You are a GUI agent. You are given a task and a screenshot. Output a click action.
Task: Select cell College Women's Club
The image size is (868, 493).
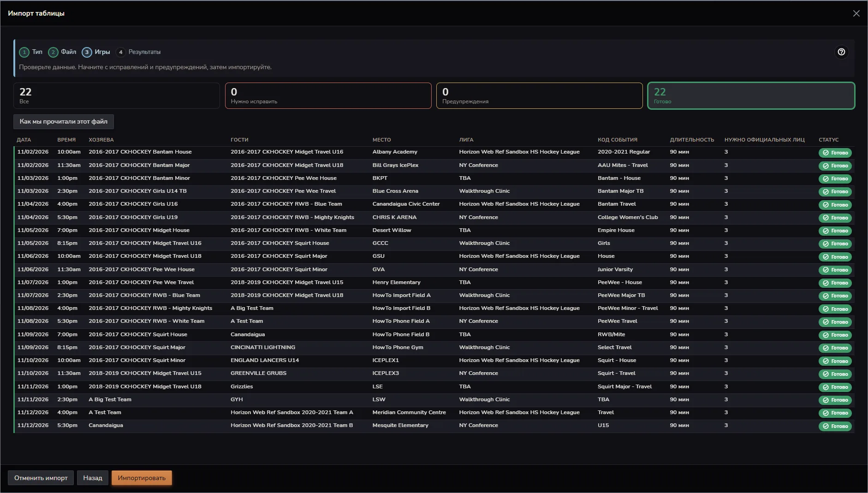coord(628,217)
